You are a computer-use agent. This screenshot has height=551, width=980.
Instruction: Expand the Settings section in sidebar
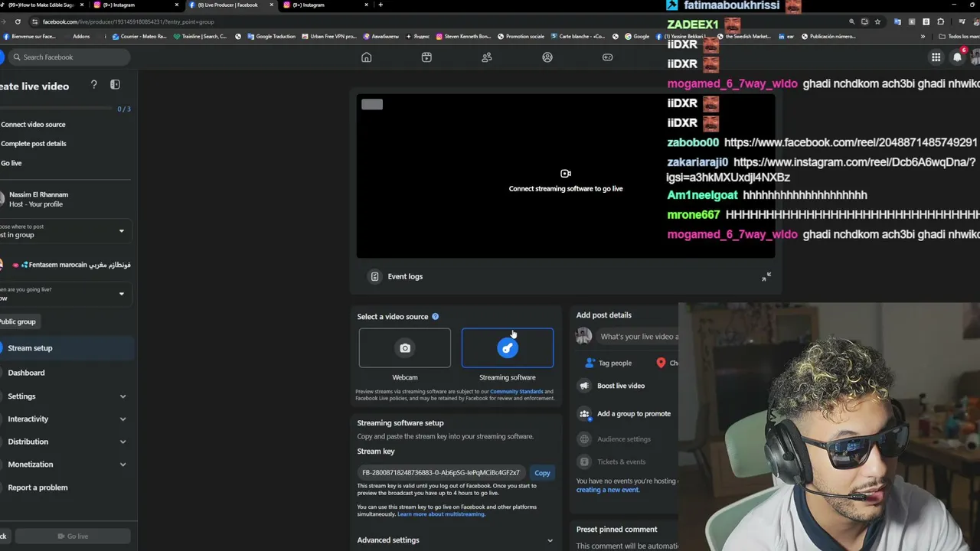67,396
